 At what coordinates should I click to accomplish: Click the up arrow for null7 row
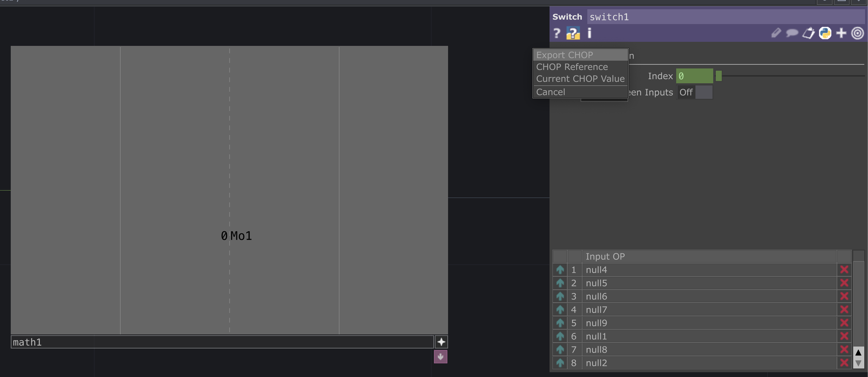[x=560, y=310]
